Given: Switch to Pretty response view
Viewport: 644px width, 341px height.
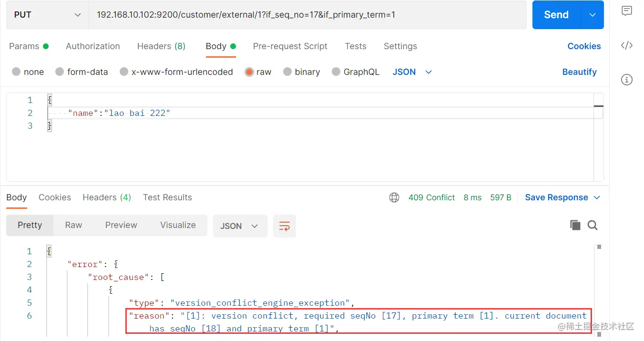Looking at the screenshot, I should point(30,225).
